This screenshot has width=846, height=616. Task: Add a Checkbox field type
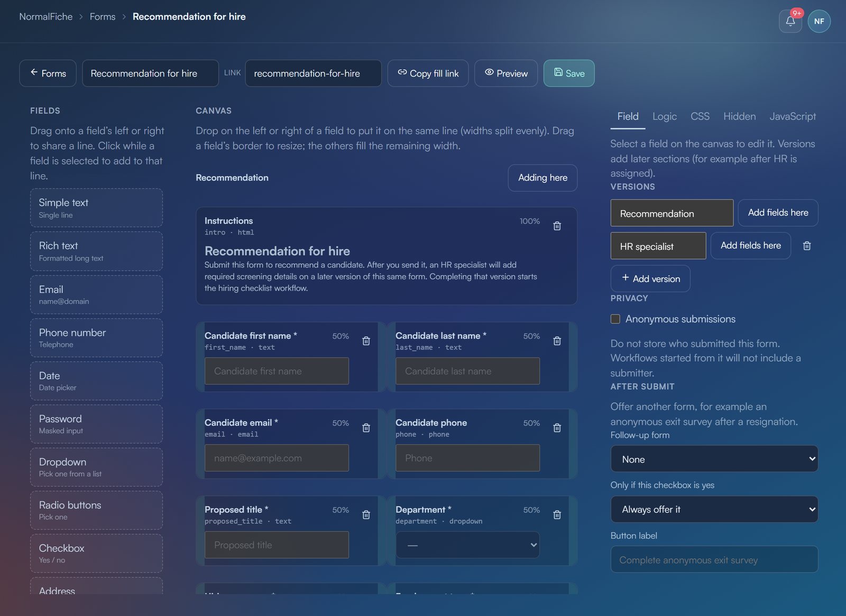coord(96,554)
